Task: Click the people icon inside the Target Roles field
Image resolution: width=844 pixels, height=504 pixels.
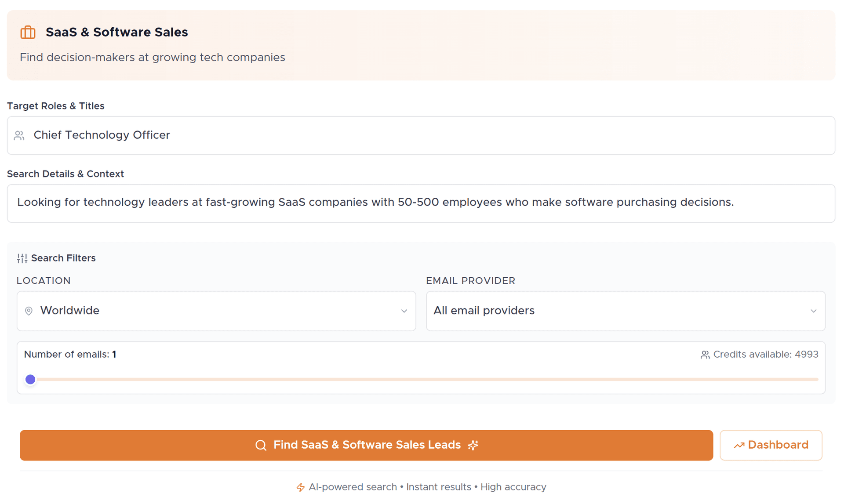Action: coord(18,135)
